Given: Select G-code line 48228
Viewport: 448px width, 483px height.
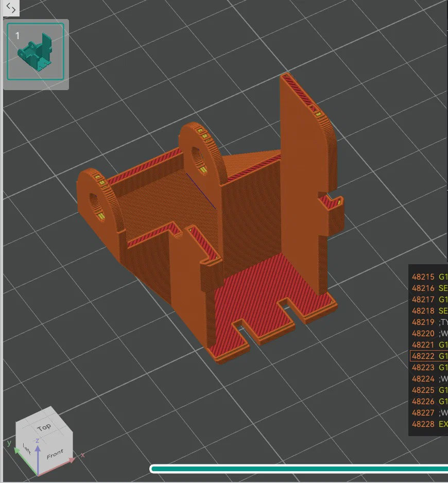Looking at the screenshot, I should pos(428,424).
